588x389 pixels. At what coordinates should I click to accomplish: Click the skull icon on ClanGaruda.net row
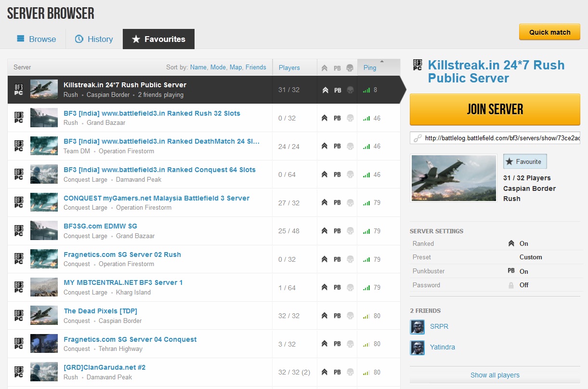tap(350, 372)
